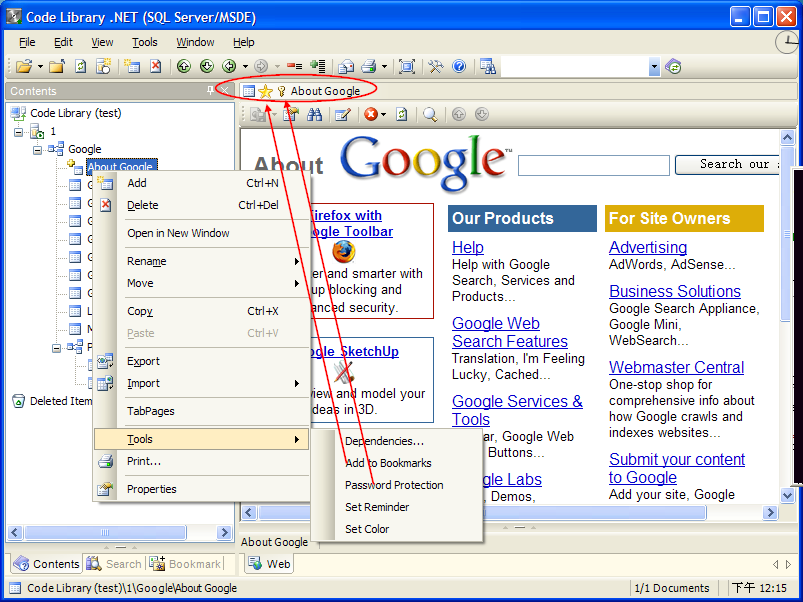This screenshot has width=803, height=602.
Task: Click the green down arrow toolbar icon
Action: tap(207, 67)
